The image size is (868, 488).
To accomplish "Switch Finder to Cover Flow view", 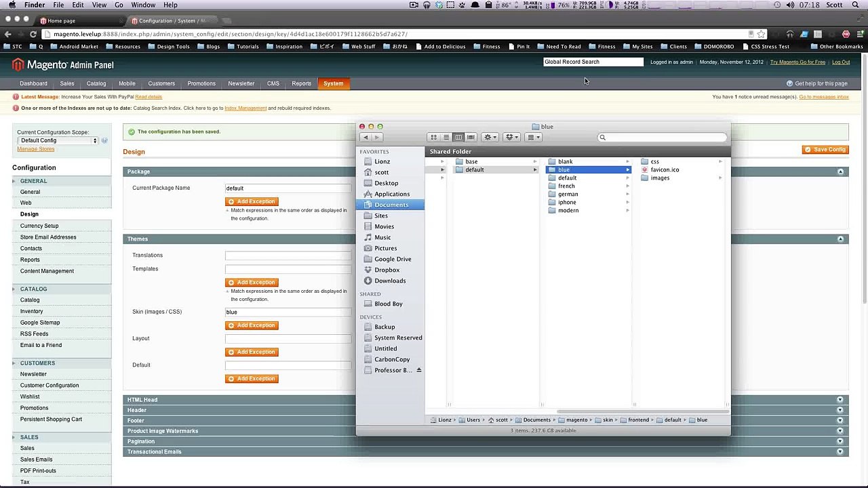I will click(x=471, y=137).
